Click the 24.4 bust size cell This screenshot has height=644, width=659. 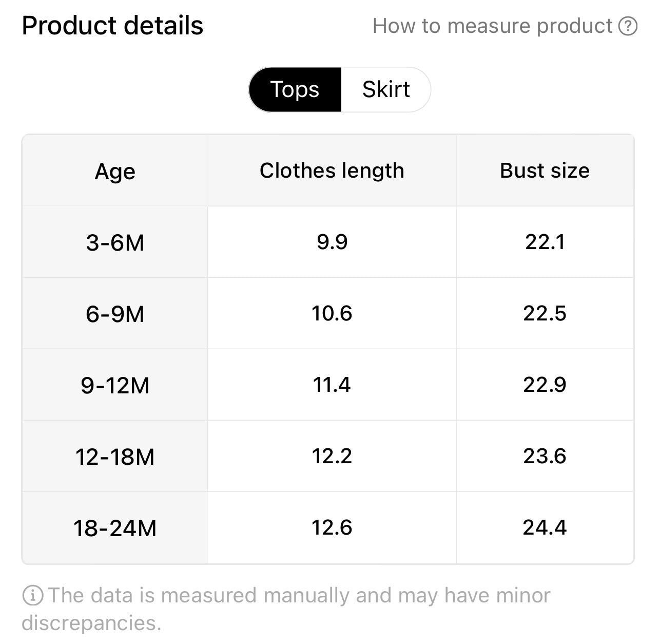545,527
